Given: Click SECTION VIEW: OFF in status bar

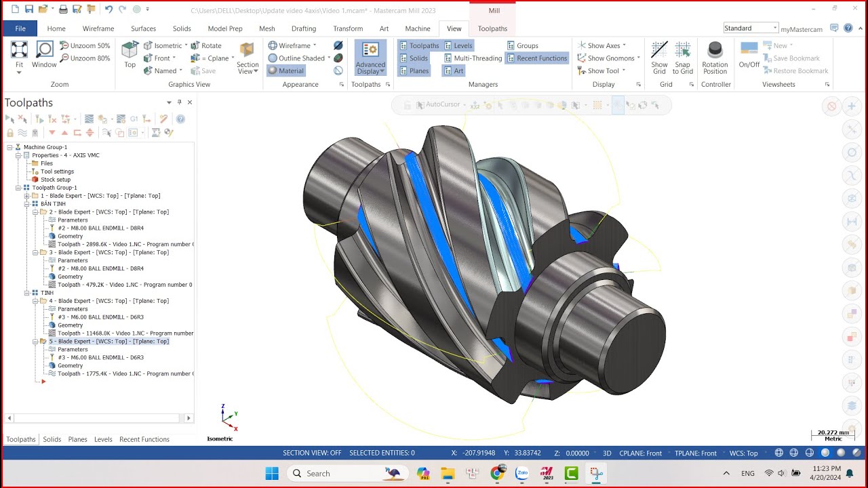Looking at the screenshot, I should point(312,453).
